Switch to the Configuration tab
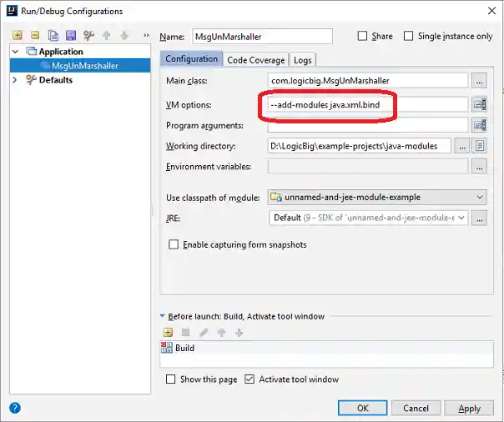This screenshot has height=422, width=504. point(191,59)
